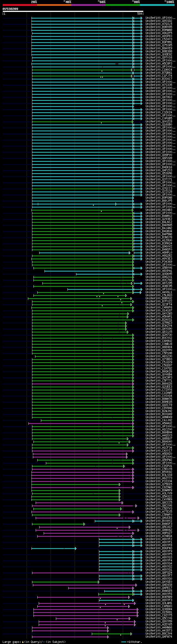
Task: Select hit label UniRef100_A8HPL0
Action: pos(159,252)
